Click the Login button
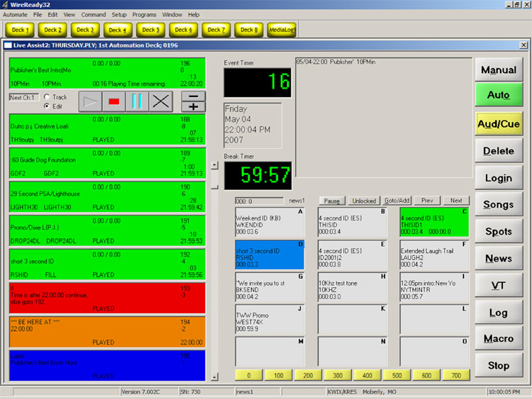Screen dimensions: 532x399 (x=499, y=178)
